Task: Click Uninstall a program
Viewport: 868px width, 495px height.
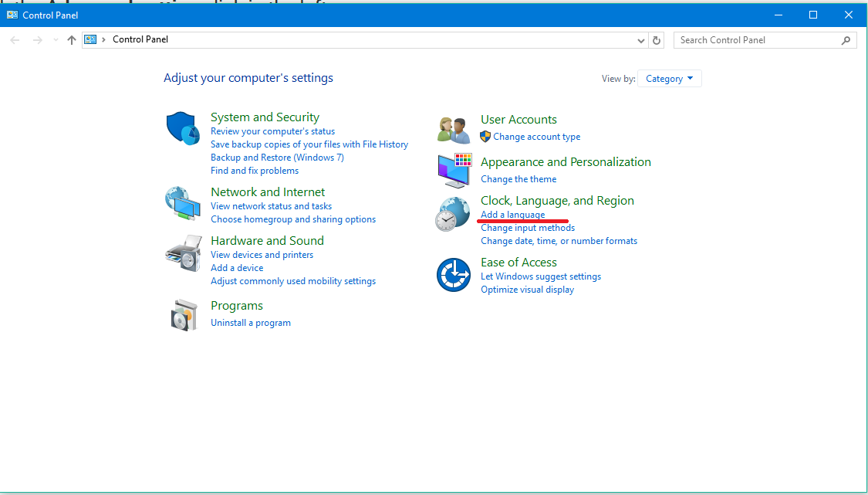Action: (250, 323)
